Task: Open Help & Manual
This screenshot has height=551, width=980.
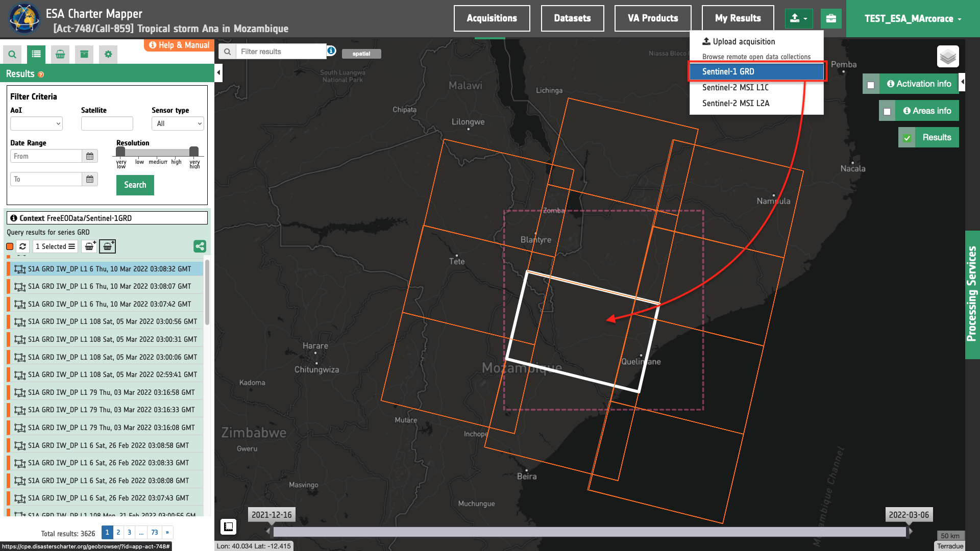Action: click(x=179, y=45)
